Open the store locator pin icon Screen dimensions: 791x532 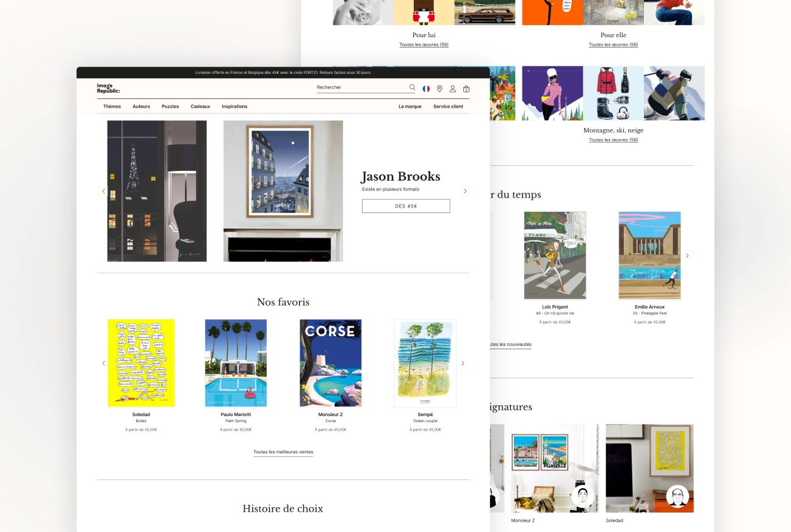click(439, 89)
